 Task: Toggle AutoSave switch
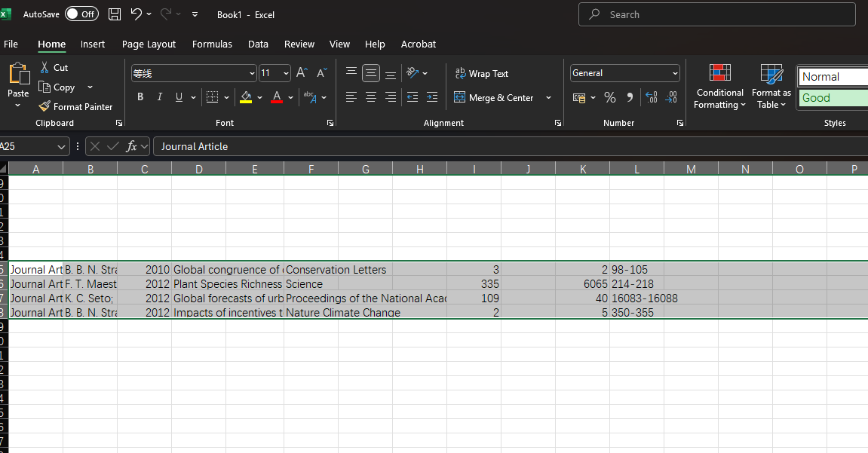81,14
